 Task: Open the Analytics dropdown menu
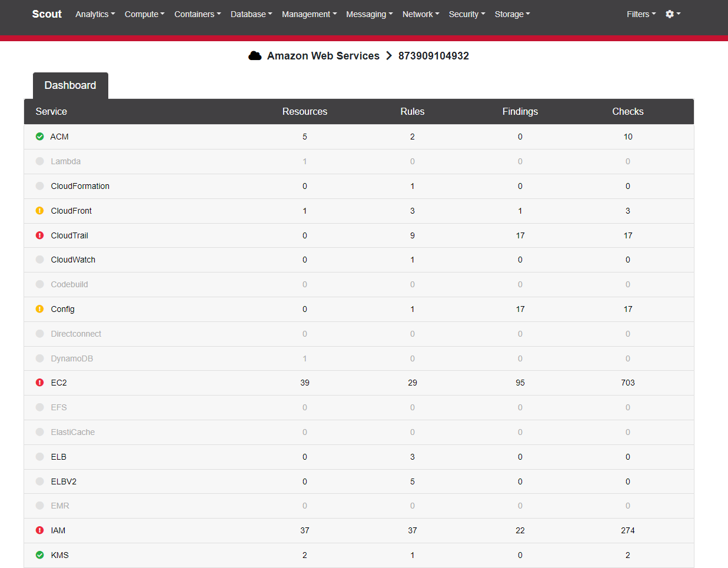tap(95, 14)
